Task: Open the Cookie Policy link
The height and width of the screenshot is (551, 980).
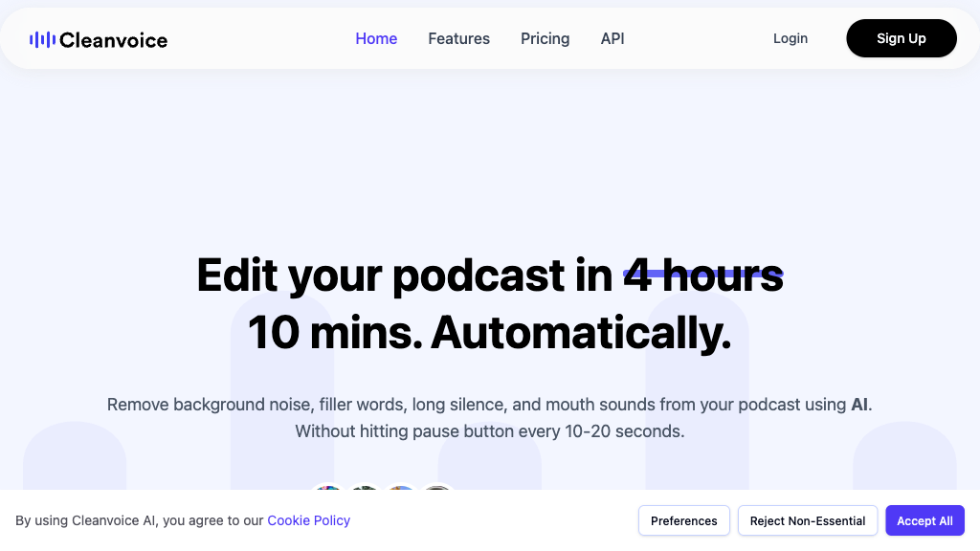Action: pyautogui.click(x=308, y=520)
